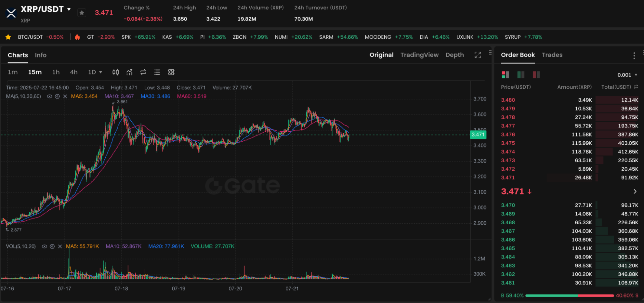Remove the MA indicator with X
The width and height of the screenshot is (644, 303).
(x=65, y=96)
